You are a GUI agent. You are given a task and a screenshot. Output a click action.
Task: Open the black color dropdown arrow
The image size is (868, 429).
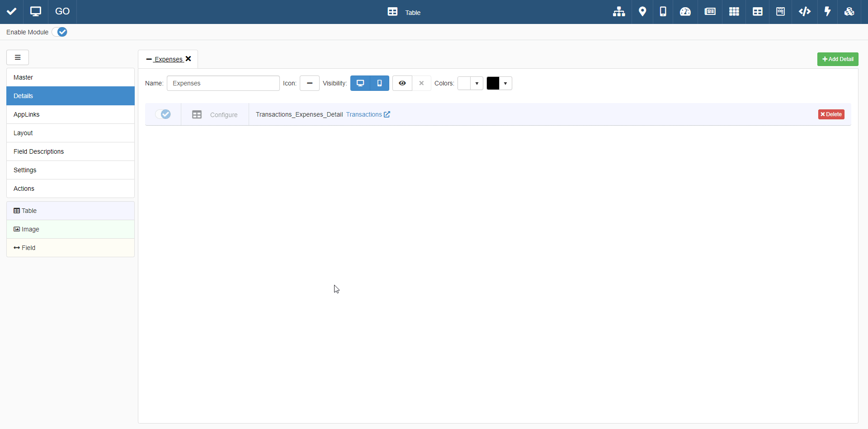505,84
